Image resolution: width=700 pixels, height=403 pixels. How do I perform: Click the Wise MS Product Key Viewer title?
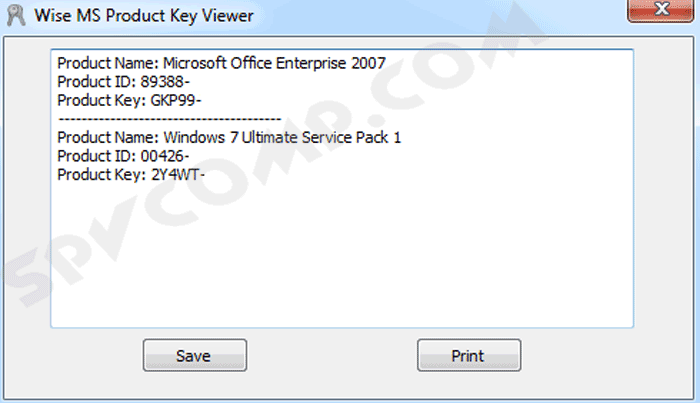click(144, 16)
